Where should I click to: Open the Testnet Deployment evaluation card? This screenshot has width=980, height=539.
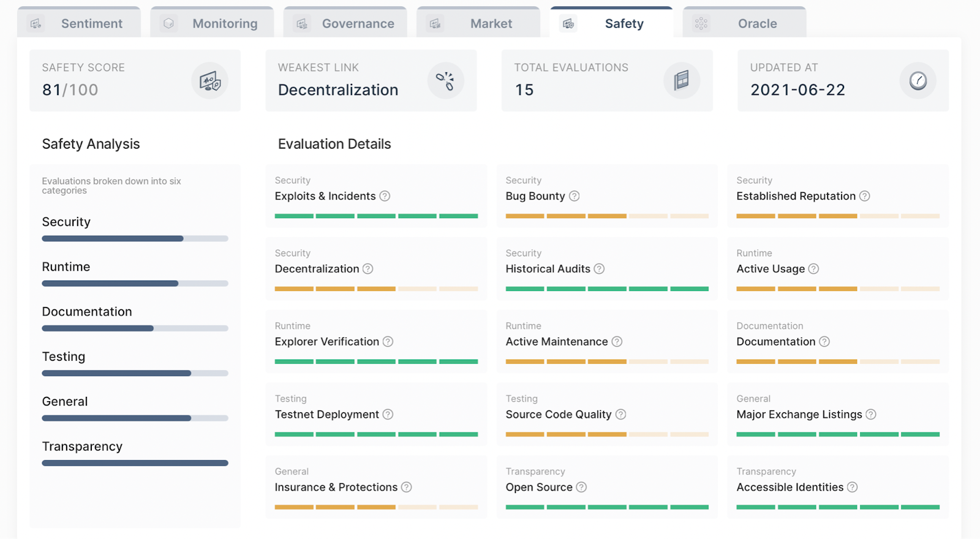tap(376, 414)
